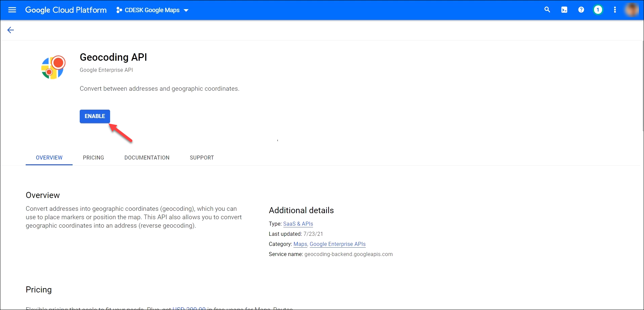Screen dimensions: 644x310
Task: Open the hamburger navigation menu
Action: click(x=12, y=10)
